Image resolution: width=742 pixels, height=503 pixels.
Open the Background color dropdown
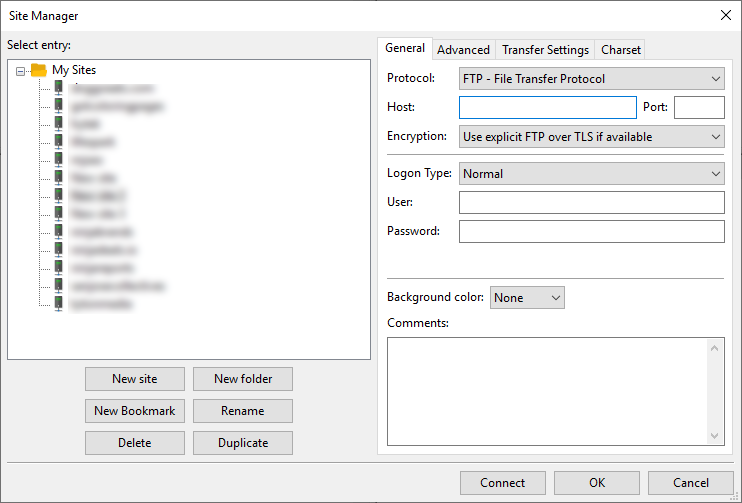coord(527,298)
